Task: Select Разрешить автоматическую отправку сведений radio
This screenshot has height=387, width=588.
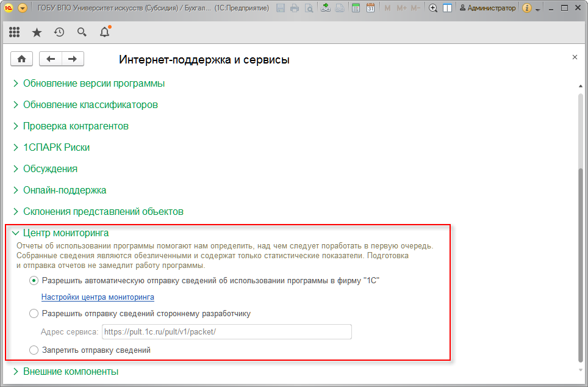Action: point(34,281)
